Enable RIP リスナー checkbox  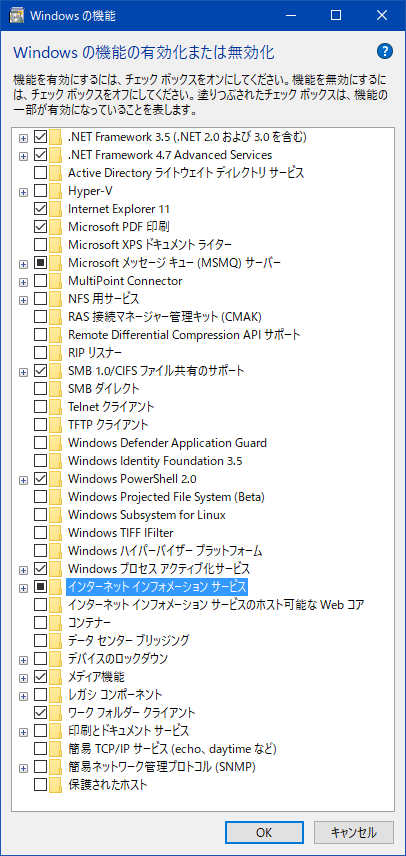(40, 353)
